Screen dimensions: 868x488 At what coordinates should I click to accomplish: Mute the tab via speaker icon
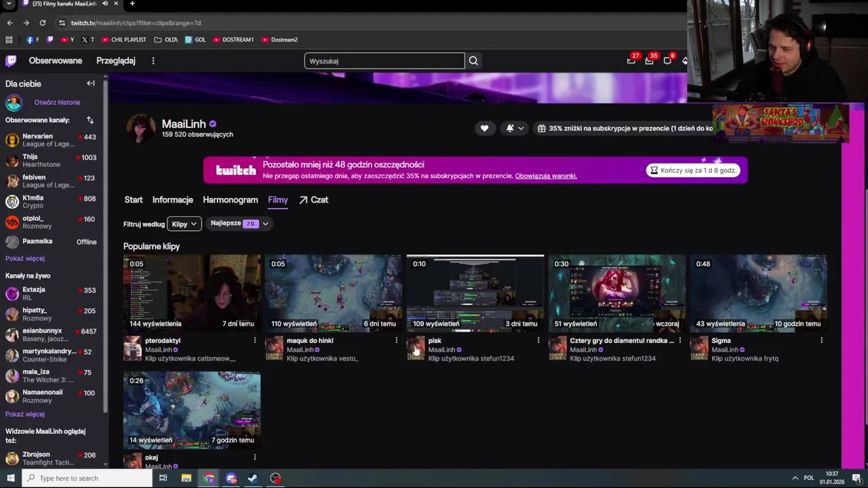coord(105,3)
